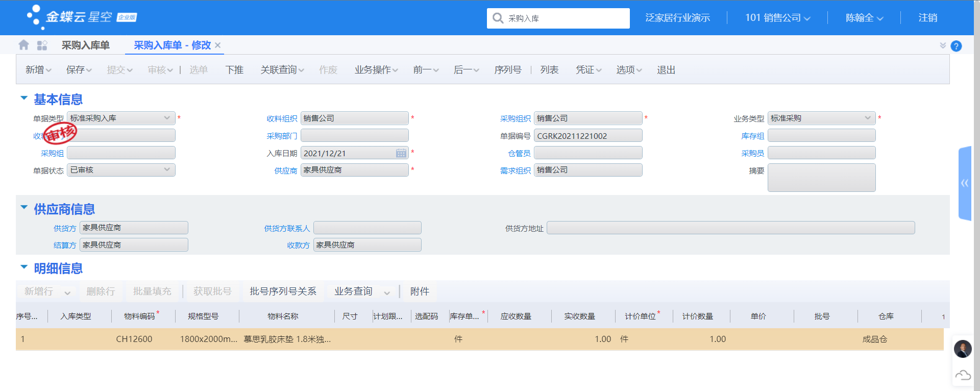Viewport: 980px width, 391px height.
Task: Open the 陈翰全 user menu
Action: point(864,18)
